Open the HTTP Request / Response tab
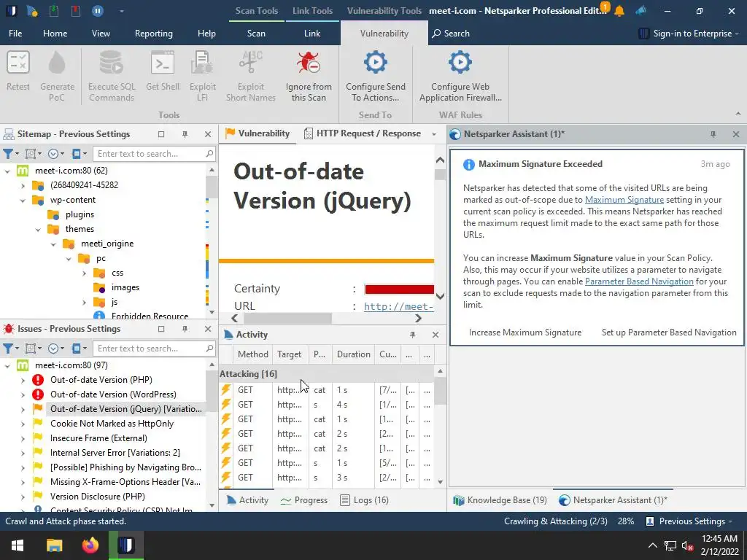The width and height of the screenshot is (747, 560). pyautogui.click(x=363, y=134)
